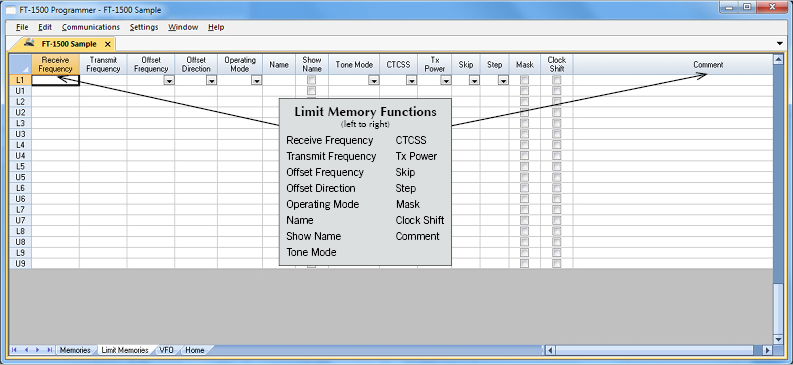Click the Offset Frequency column header

pos(151,64)
